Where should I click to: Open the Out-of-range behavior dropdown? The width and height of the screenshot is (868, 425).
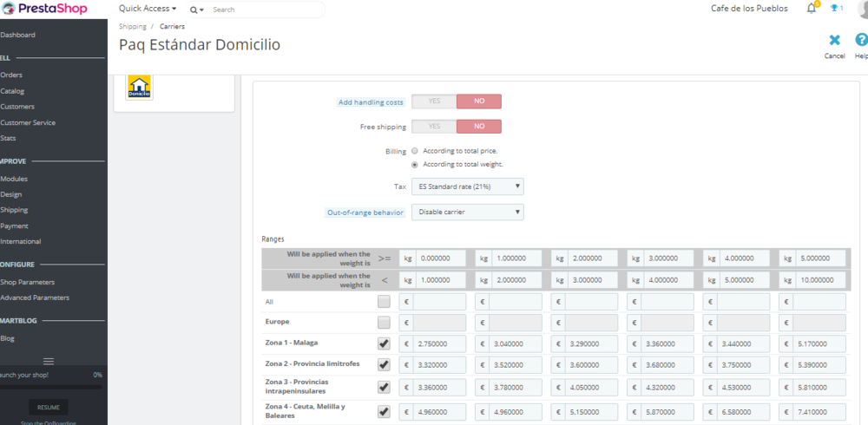(x=467, y=212)
